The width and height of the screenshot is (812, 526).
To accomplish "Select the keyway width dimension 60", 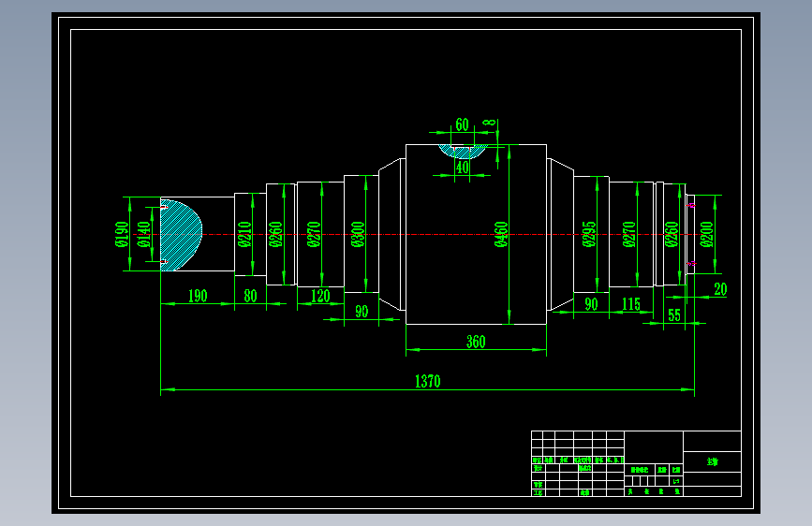I will 462,124.
